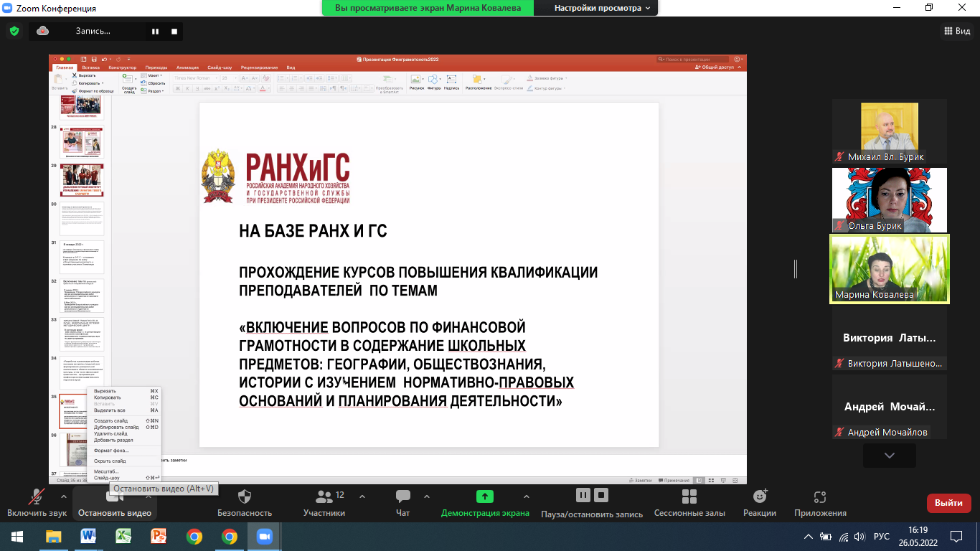Click the cloud recording icon
Screen dimensions: 980x551
point(42,31)
